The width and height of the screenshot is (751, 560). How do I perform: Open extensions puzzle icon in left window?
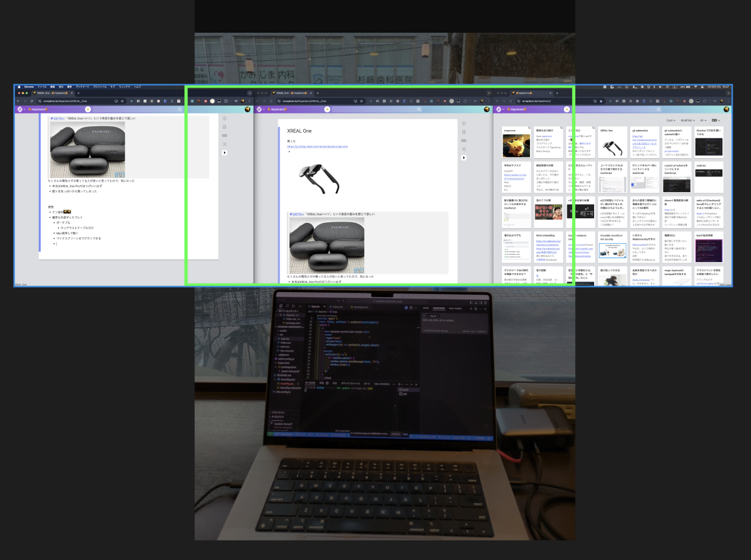[x=225, y=101]
